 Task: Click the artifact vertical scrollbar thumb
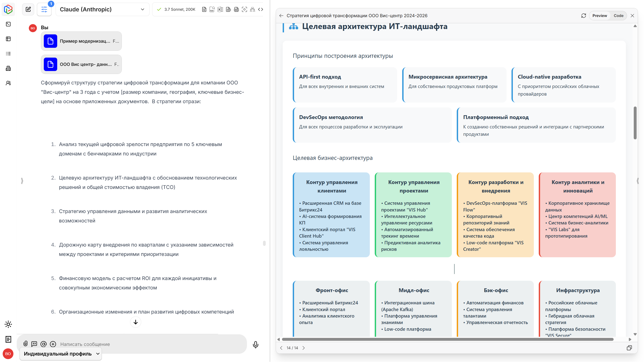pyautogui.click(x=635, y=123)
